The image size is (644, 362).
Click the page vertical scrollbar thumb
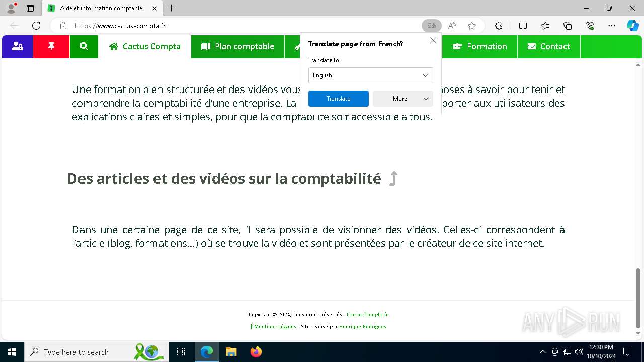click(638, 298)
